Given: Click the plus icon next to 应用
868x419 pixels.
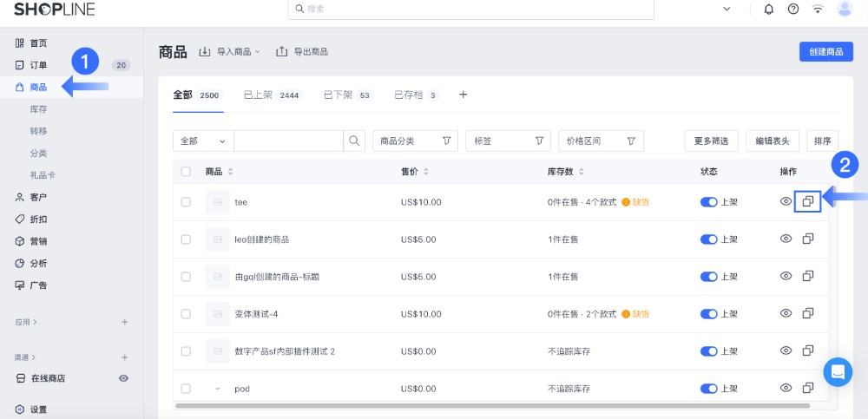Looking at the screenshot, I should coord(124,322).
